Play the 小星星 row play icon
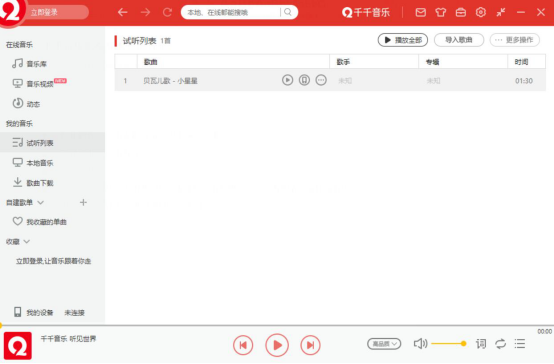 [x=288, y=80]
